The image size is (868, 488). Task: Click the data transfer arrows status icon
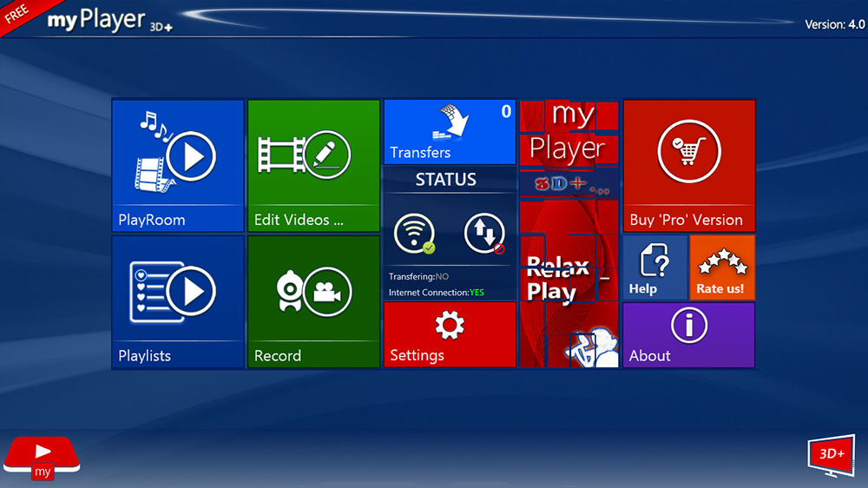[x=483, y=234]
